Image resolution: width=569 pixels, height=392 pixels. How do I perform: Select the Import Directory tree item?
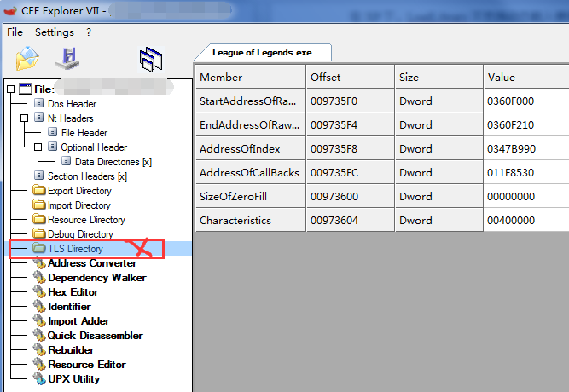pyautogui.click(x=78, y=205)
